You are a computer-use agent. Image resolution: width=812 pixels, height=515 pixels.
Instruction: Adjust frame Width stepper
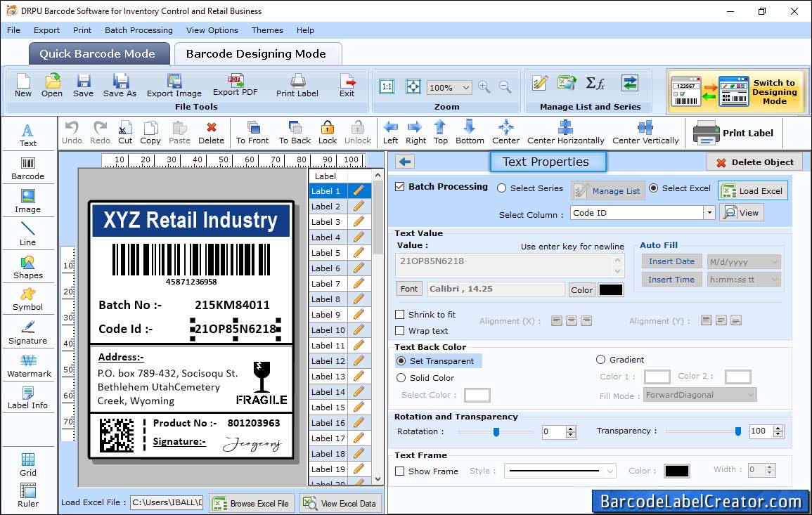(770, 470)
